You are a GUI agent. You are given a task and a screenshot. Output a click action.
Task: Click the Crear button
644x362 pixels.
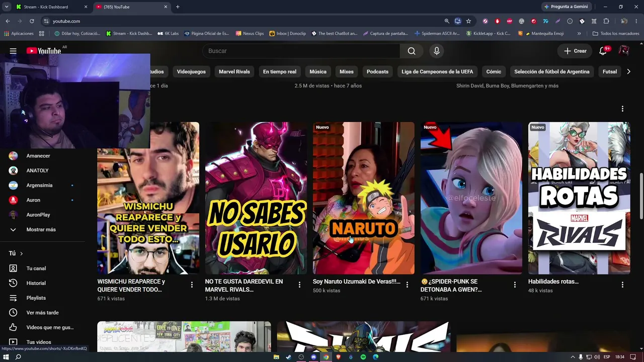[x=575, y=51]
